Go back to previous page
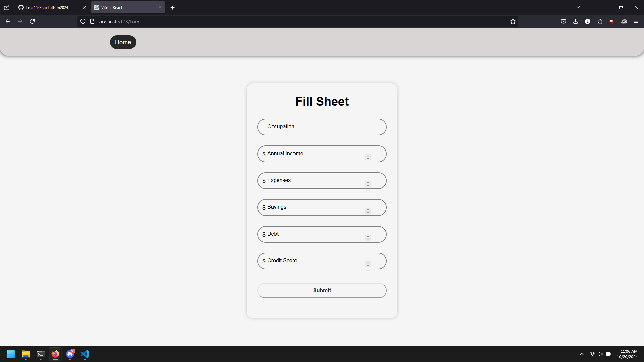644x362 pixels. point(8,22)
